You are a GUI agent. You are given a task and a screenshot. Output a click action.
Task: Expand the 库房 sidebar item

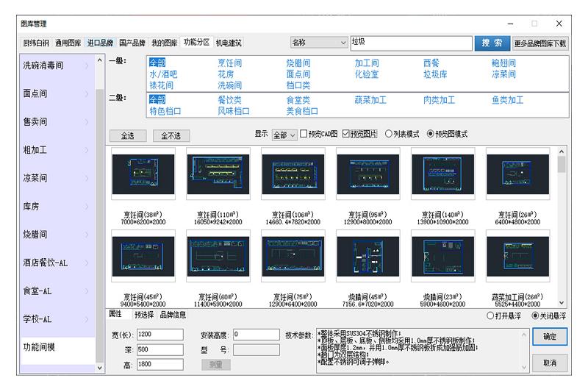point(57,207)
